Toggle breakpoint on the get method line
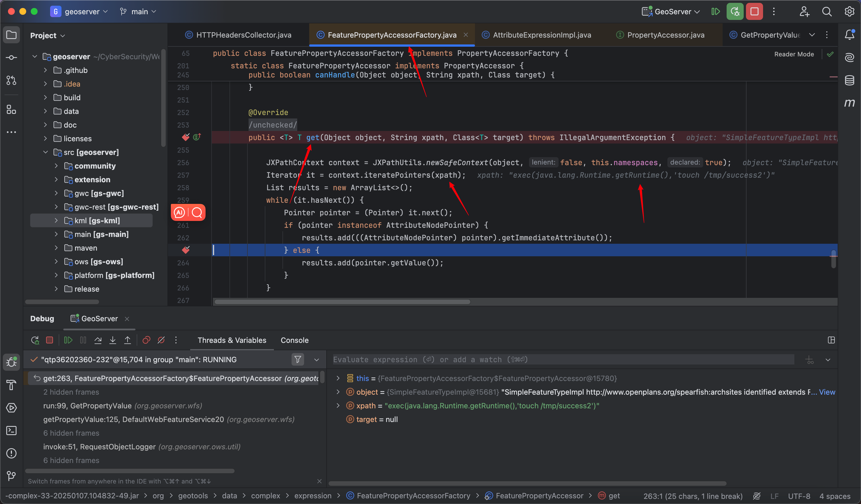This screenshot has width=861, height=504. tap(186, 137)
